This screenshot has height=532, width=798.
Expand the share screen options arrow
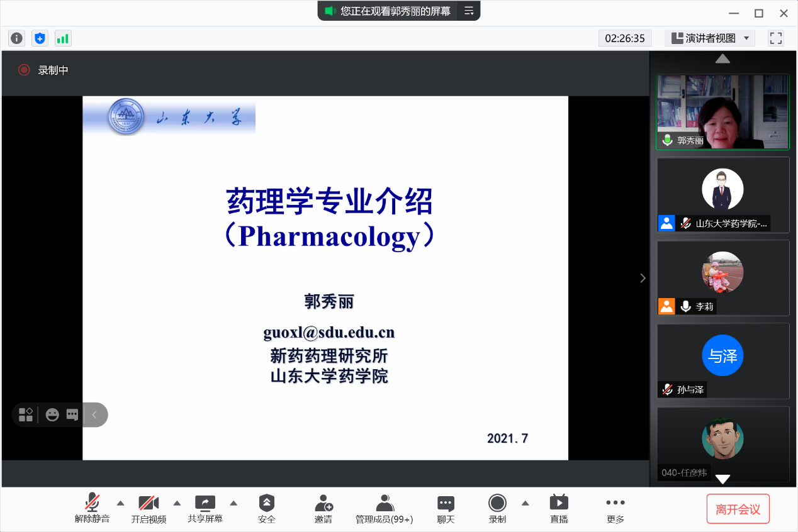coord(233,503)
